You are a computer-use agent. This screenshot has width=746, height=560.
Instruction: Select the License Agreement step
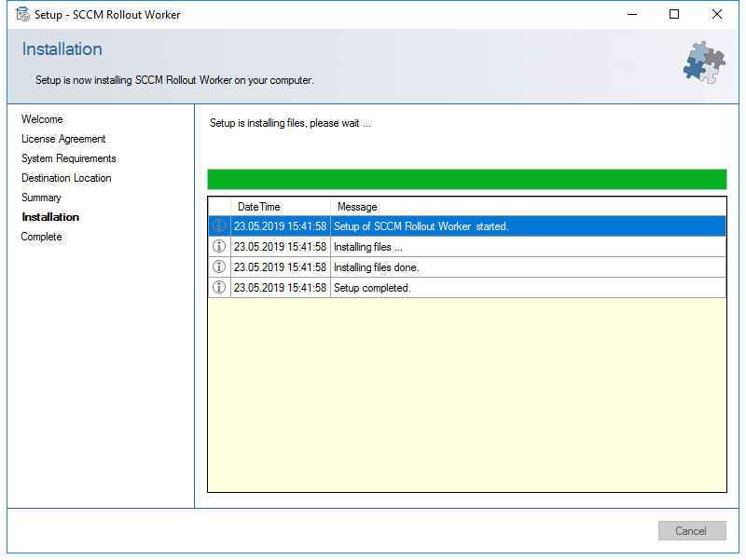coord(63,139)
